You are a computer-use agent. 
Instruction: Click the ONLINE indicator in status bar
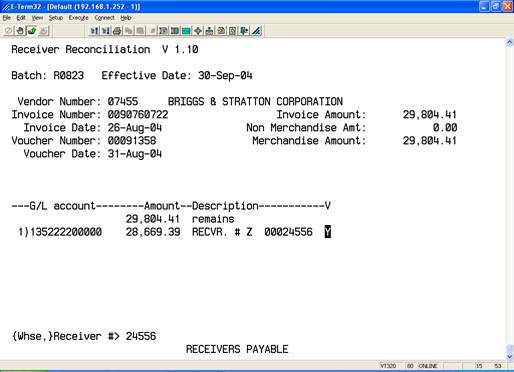(428, 366)
